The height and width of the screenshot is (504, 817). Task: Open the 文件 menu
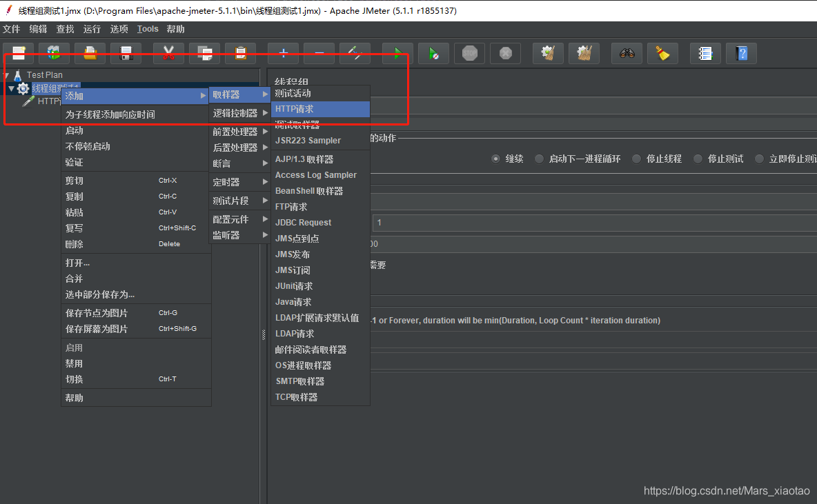12,29
